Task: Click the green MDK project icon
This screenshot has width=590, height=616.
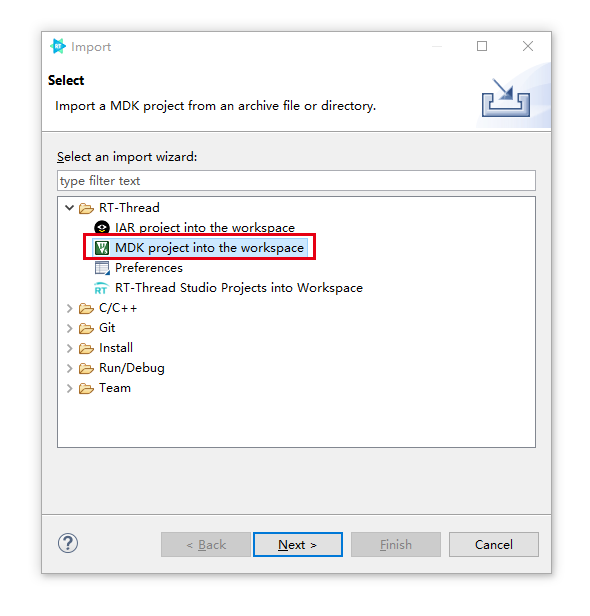Action: click(x=102, y=248)
